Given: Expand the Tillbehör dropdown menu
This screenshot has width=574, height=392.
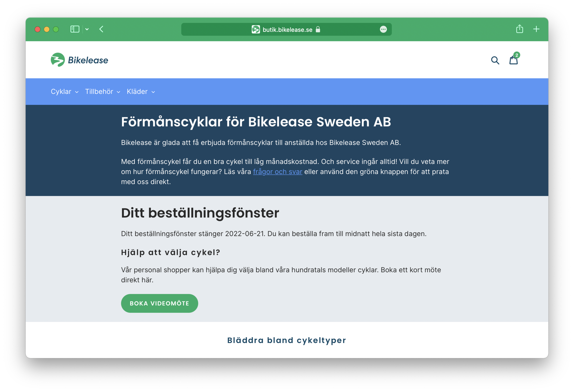Looking at the screenshot, I should (102, 92).
